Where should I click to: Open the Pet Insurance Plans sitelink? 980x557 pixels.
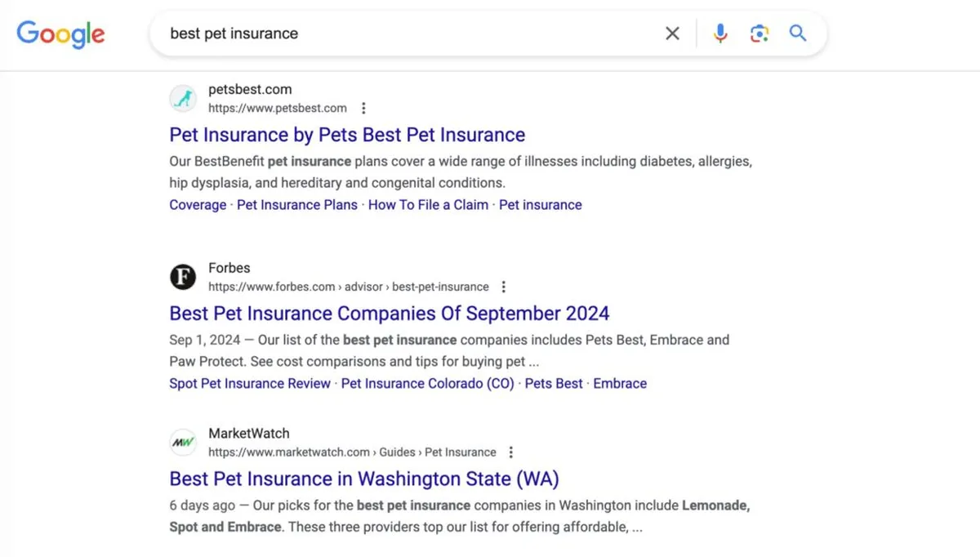pyautogui.click(x=297, y=205)
